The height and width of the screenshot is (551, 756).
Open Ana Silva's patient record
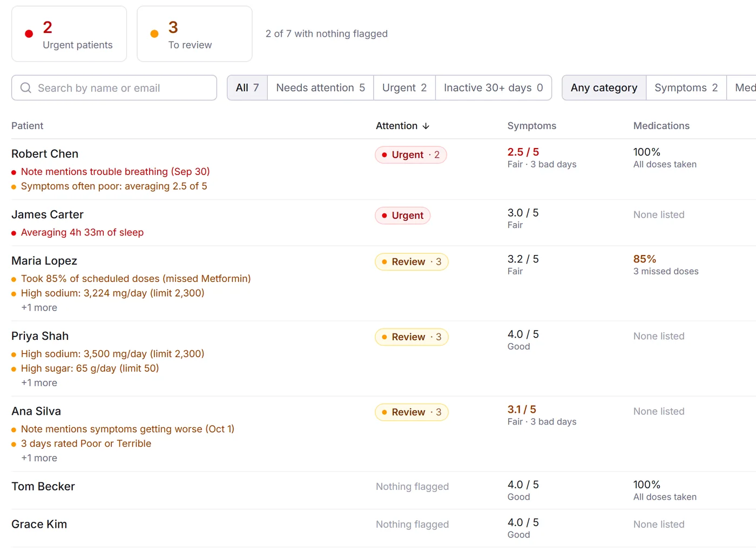(x=36, y=411)
